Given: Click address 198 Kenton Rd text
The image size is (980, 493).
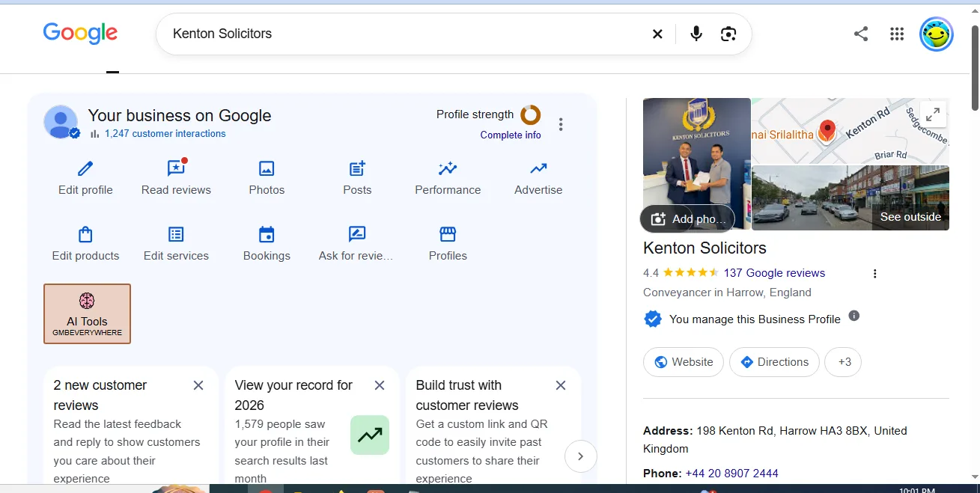Looking at the screenshot, I should [x=775, y=440].
